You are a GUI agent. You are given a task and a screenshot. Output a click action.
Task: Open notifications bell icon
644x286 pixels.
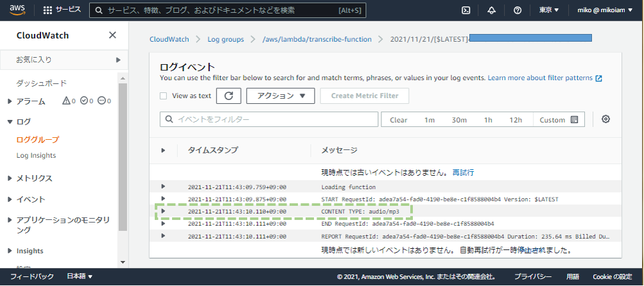[x=491, y=10]
